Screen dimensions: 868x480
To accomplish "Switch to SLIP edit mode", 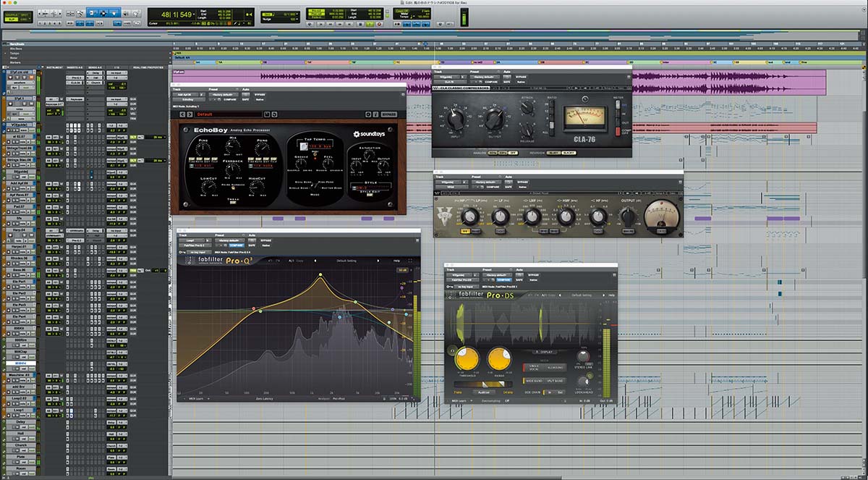I will pyautogui.click(x=12, y=20).
